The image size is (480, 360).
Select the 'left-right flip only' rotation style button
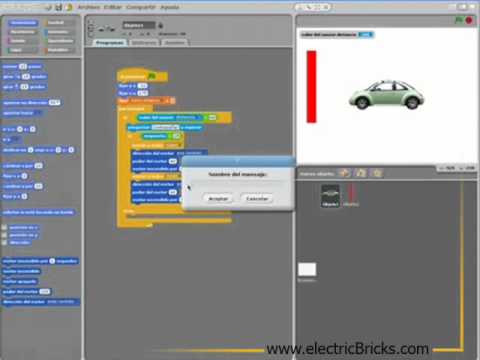click(x=91, y=28)
